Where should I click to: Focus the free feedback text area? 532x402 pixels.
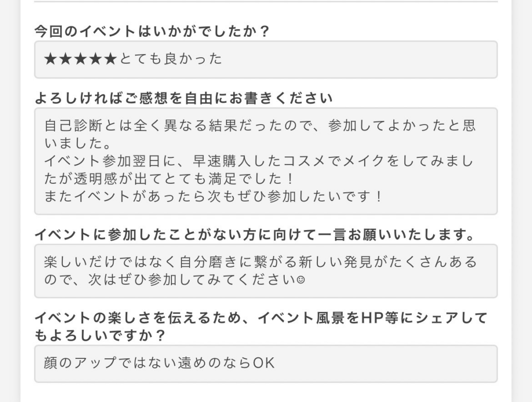pyautogui.click(x=266, y=161)
